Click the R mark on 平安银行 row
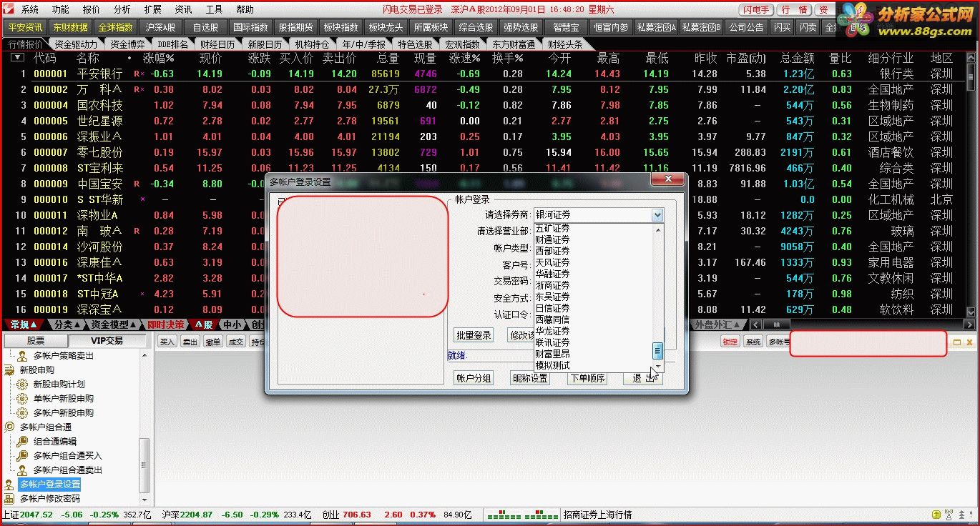 click(x=136, y=74)
